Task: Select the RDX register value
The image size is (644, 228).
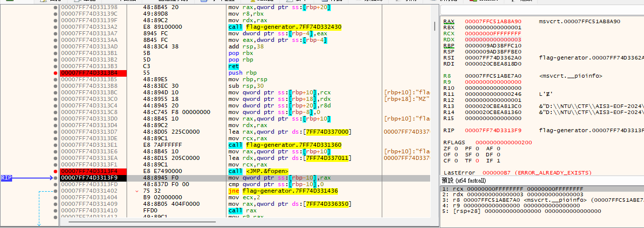Action: click(x=493, y=39)
